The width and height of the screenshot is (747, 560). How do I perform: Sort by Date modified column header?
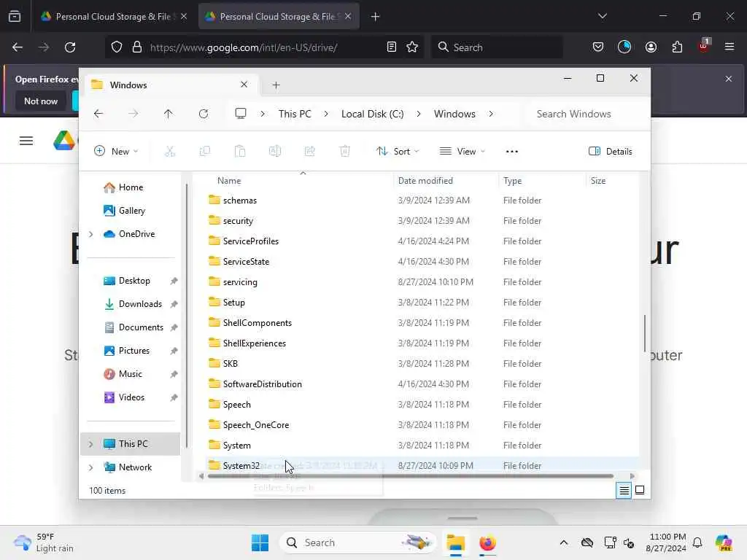(x=425, y=181)
